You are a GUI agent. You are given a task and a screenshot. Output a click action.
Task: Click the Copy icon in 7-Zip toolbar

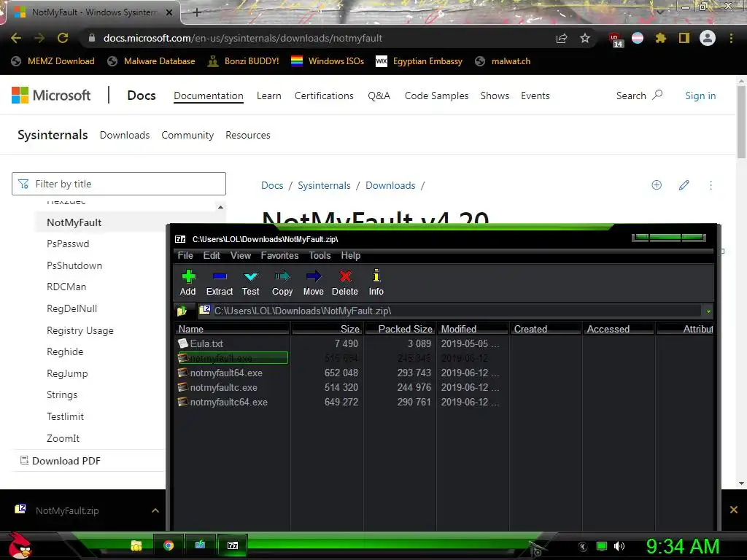(282, 276)
